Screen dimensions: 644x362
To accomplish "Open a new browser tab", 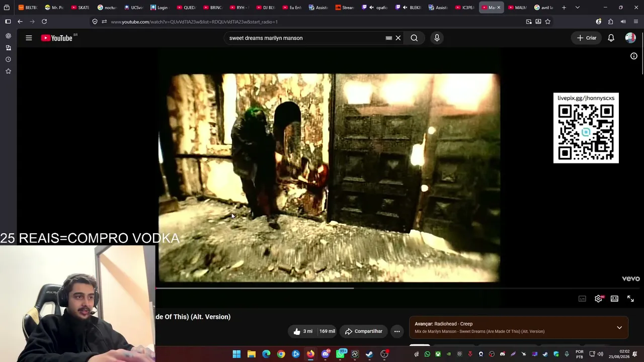I will [564, 8].
